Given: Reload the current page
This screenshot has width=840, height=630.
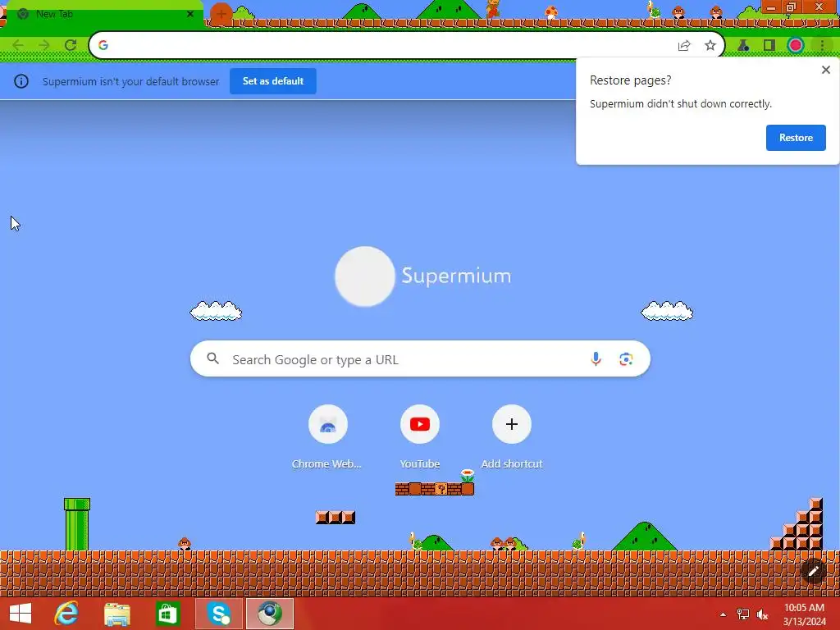Looking at the screenshot, I should pos(71,45).
